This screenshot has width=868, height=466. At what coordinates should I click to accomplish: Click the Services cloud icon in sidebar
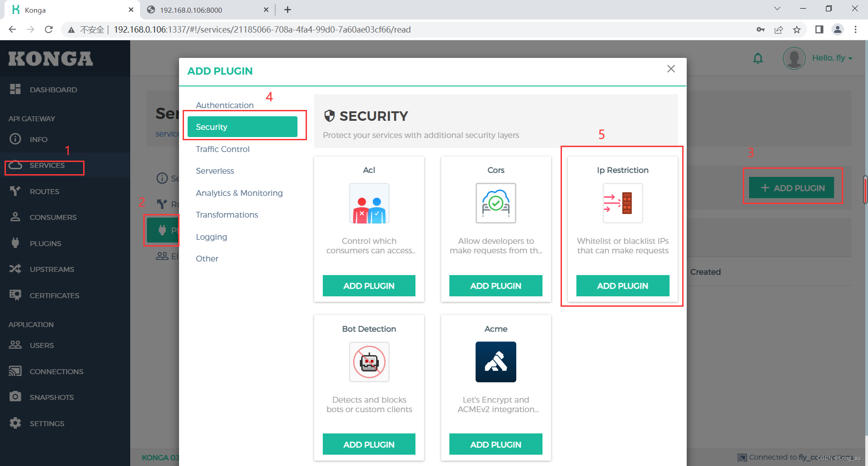point(15,165)
